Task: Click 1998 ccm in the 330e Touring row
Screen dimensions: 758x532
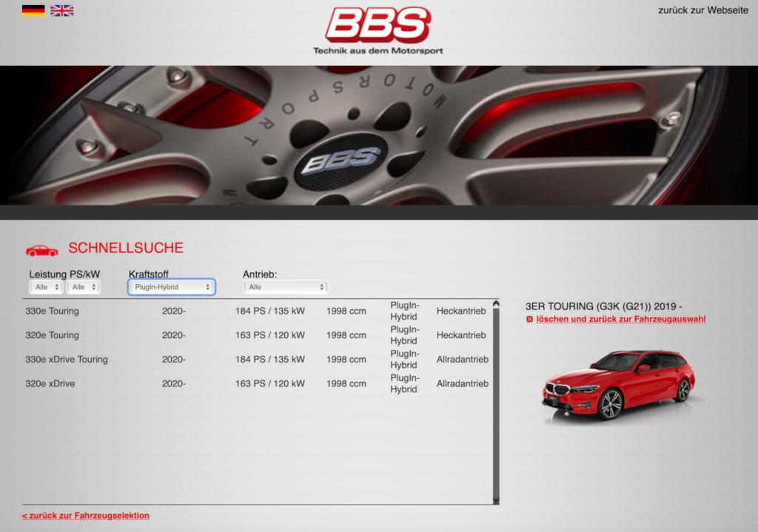Action: pos(346,312)
